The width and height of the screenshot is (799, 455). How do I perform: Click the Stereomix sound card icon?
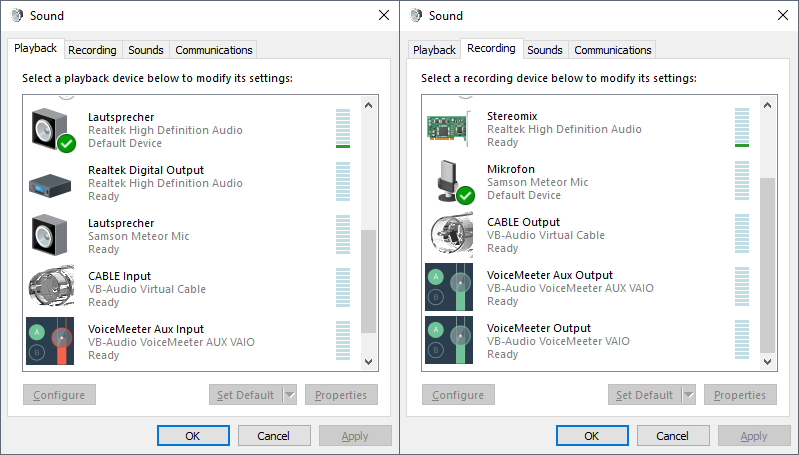click(449, 130)
